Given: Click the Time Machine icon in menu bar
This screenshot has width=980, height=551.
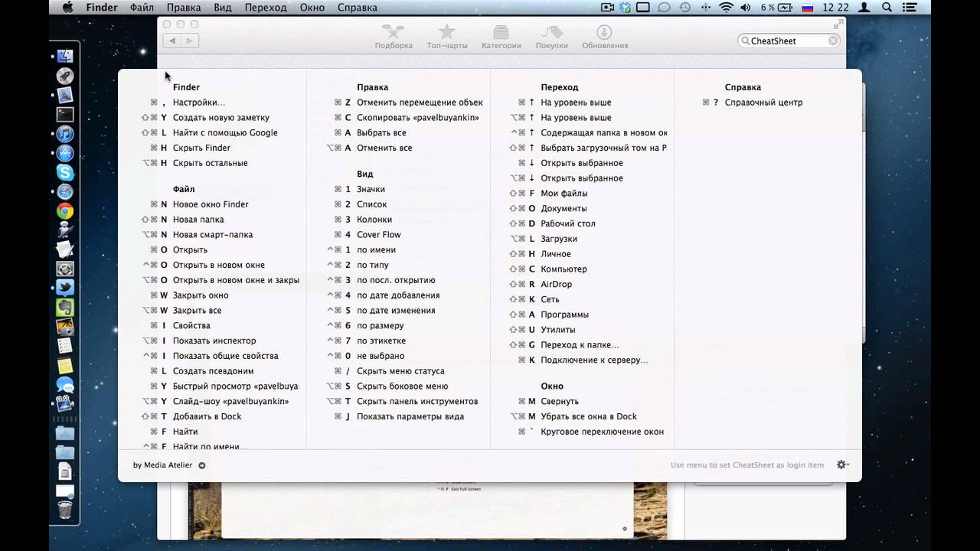Looking at the screenshot, I should coord(684,8).
